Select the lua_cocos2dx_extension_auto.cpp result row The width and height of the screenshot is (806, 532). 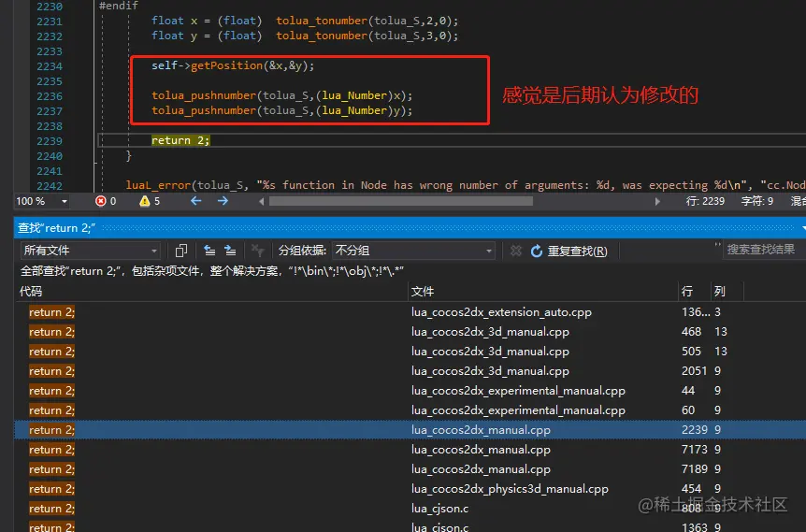coord(410,312)
